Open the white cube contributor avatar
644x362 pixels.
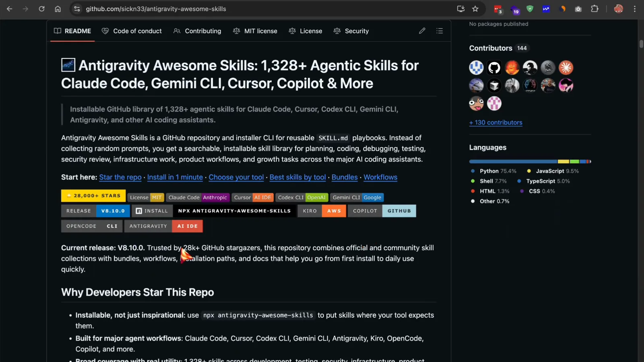[494, 85]
